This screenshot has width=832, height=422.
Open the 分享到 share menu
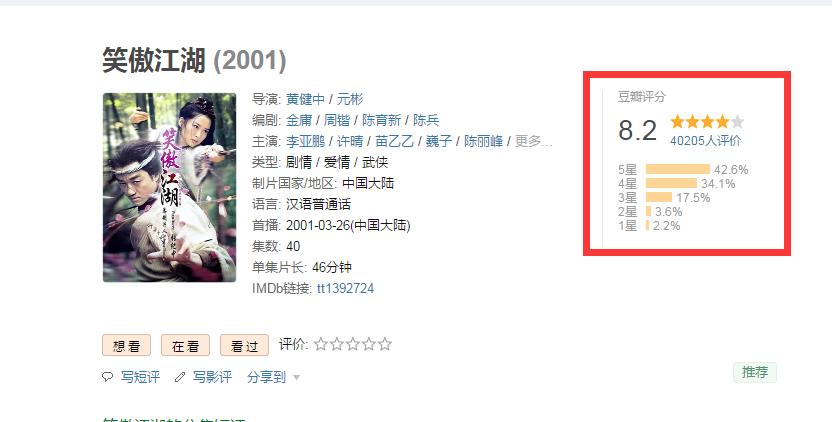pos(266,377)
